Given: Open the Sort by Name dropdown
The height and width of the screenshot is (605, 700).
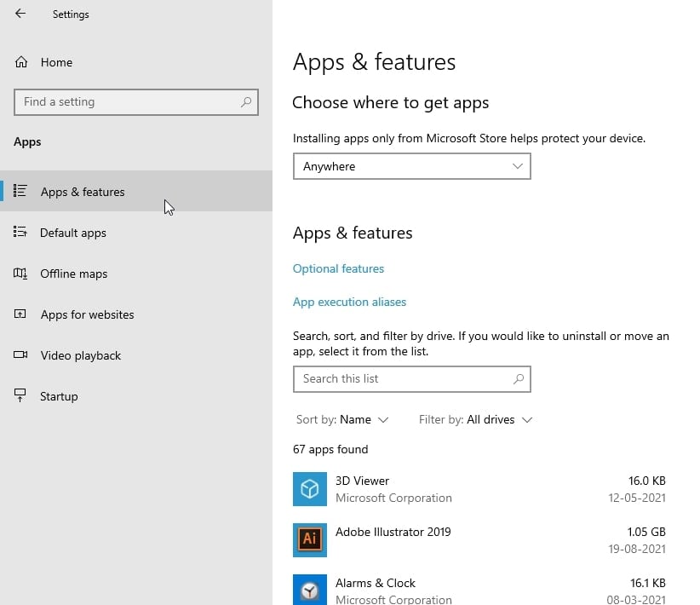Looking at the screenshot, I should click(x=342, y=419).
